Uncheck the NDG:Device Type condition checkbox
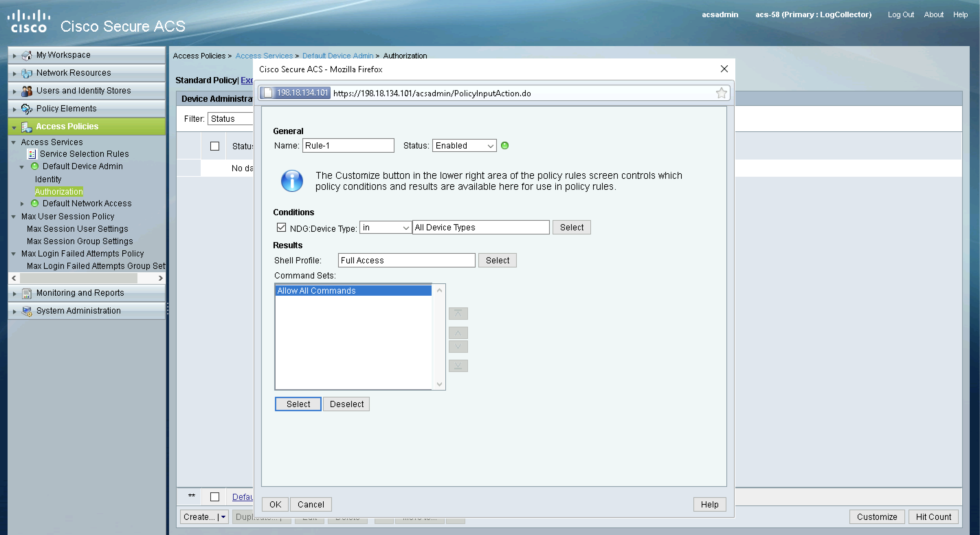Image resolution: width=980 pixels, height=535 pixels. pyautogui.click(x=281, y=227)
